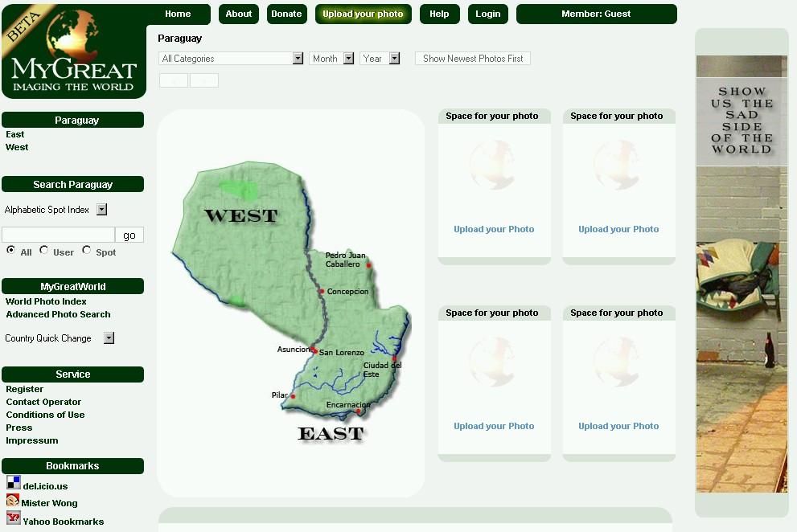797x532 pixels.
Task: Click the Service sidebar header
Action: [x=72, y=374]
